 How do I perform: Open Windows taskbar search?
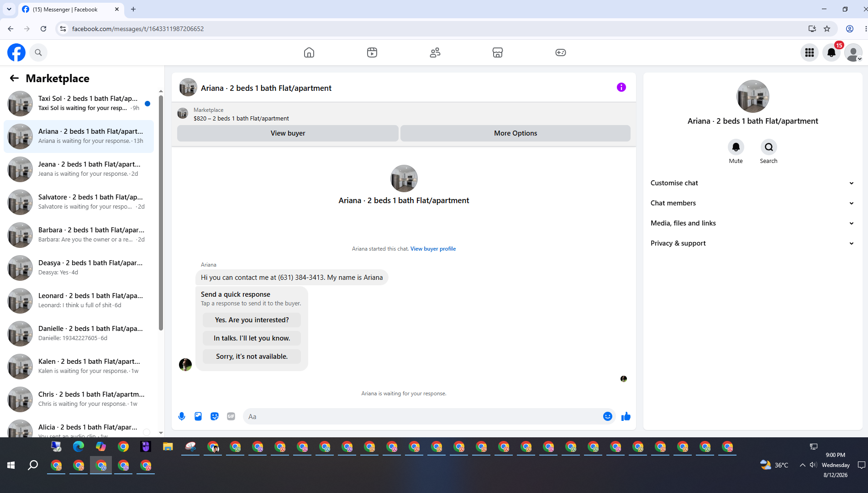[33, 465]
